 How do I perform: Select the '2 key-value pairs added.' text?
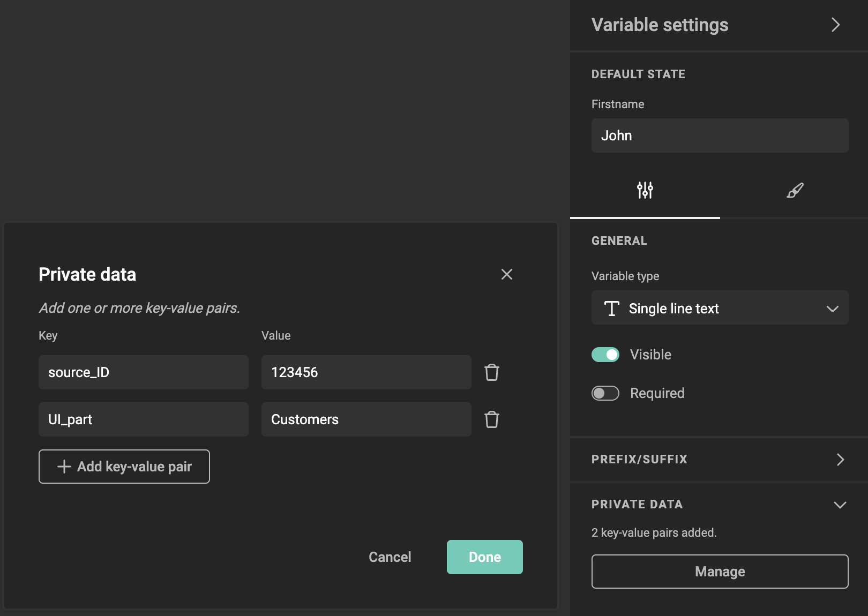(654, 532)
